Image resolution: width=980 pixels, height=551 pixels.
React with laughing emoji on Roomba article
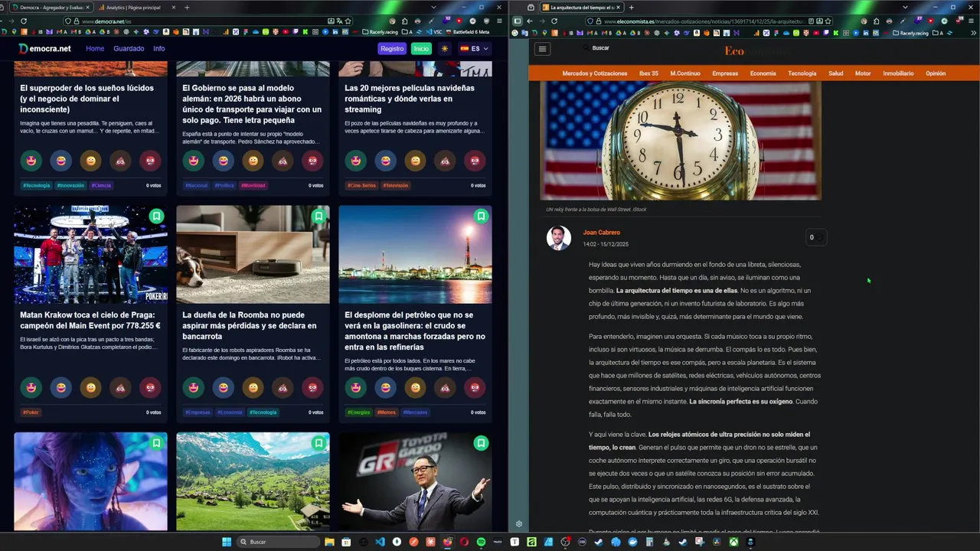coord(224,388)
